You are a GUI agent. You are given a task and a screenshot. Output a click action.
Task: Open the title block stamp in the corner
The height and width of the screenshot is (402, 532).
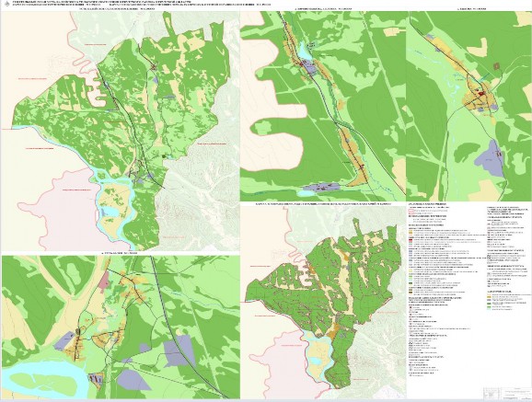click(x=507, y=393)
